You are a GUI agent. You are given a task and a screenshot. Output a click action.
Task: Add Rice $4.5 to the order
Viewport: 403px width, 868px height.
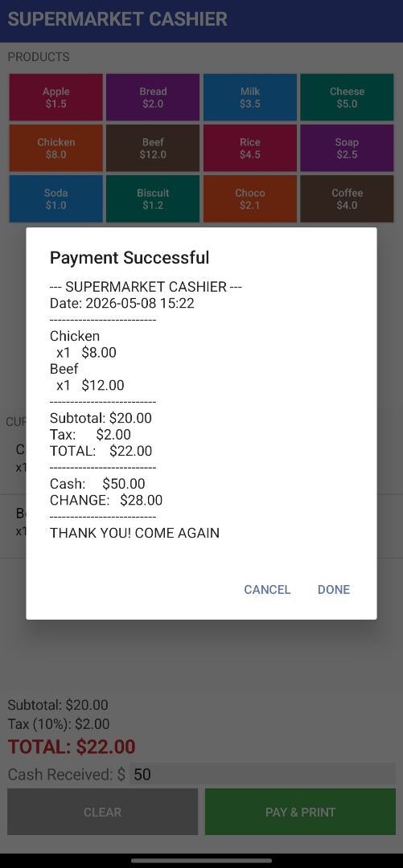(250, 149)
